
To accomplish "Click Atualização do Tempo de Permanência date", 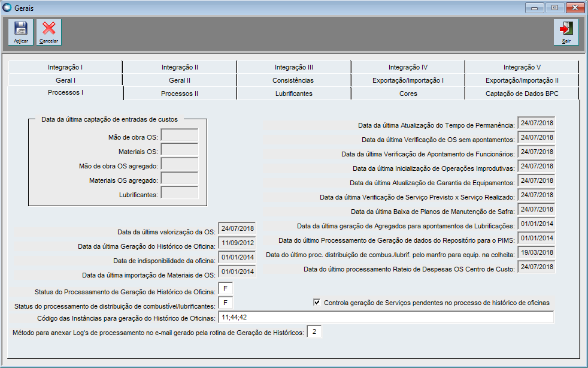I will click(x=537, y=123).
